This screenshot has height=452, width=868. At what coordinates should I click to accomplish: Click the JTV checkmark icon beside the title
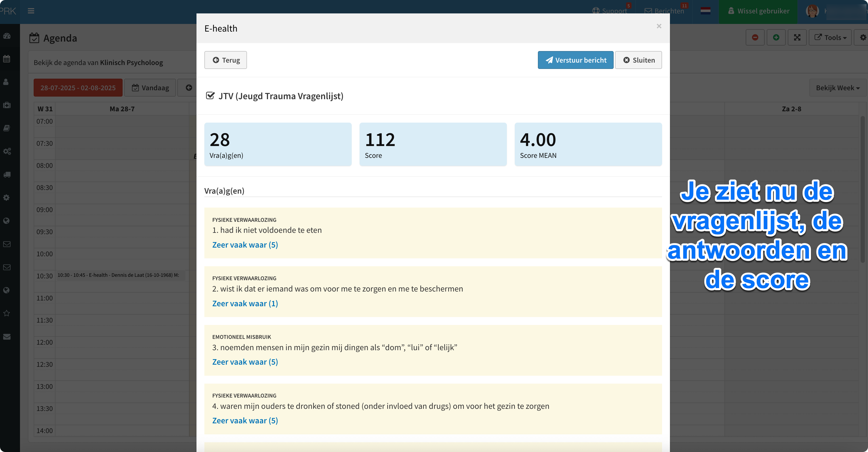(x=210, y=96)
